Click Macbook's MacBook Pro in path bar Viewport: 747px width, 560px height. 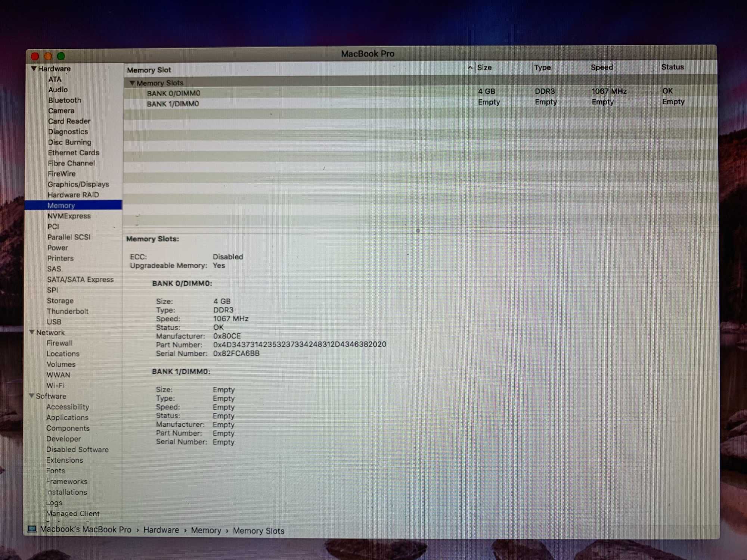[x=86, y=529]
